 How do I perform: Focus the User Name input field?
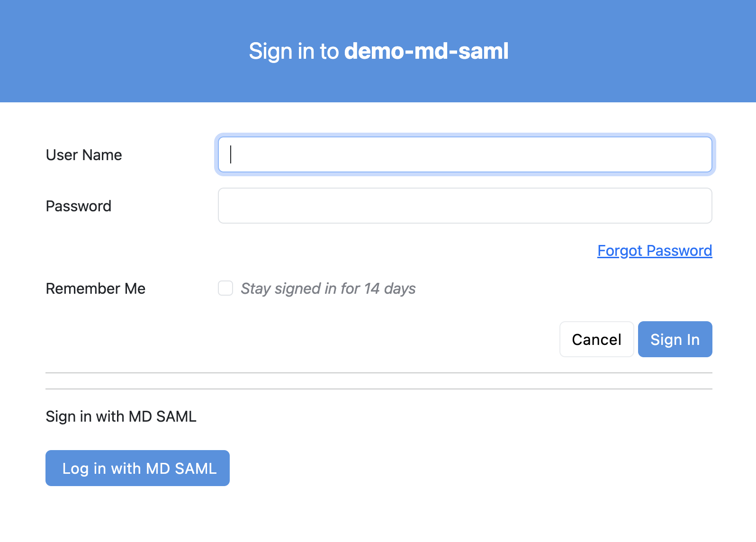coord(464,154)
